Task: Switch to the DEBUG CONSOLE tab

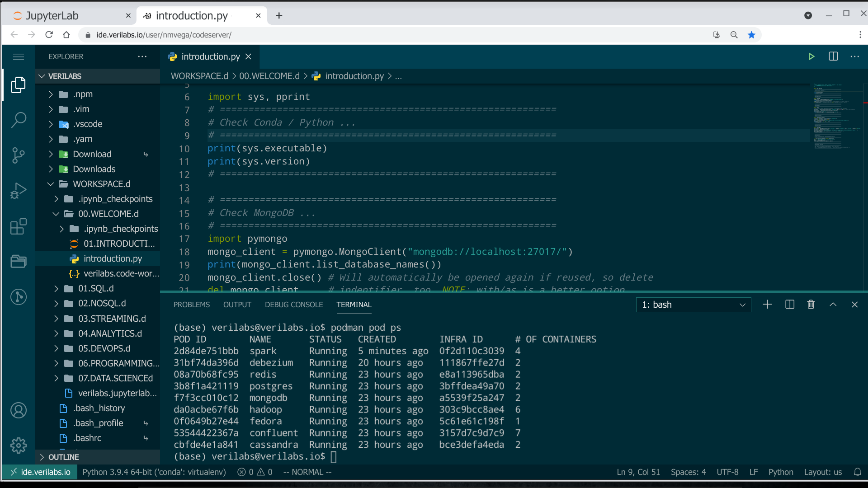Action: click(294, 305)
